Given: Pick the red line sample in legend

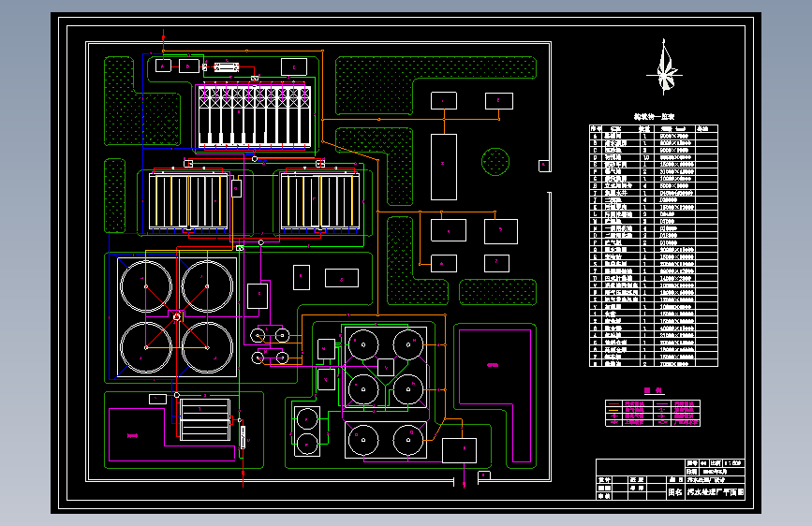Looking at the screenshot, I should click(x=613, y=403).
